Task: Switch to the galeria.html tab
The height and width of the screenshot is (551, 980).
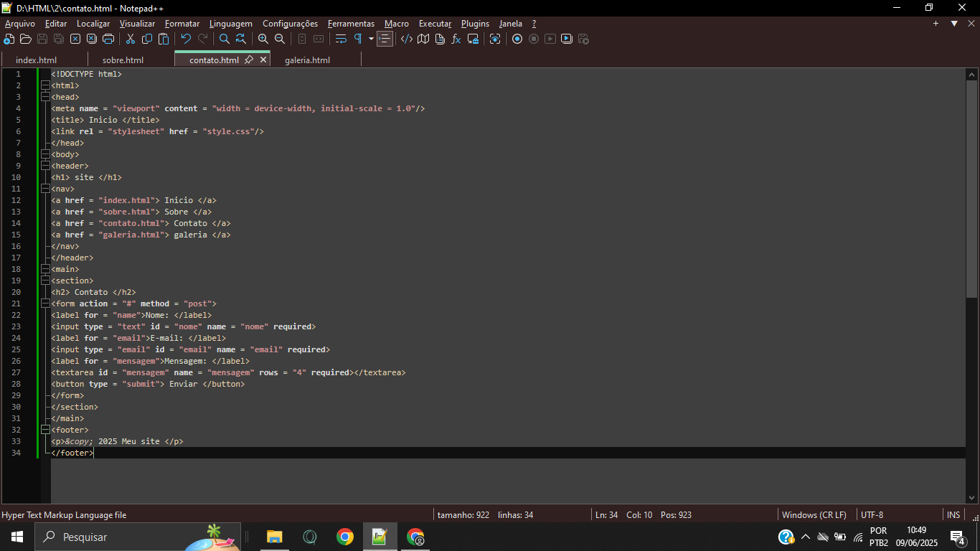Action: (x=307, y=60)
